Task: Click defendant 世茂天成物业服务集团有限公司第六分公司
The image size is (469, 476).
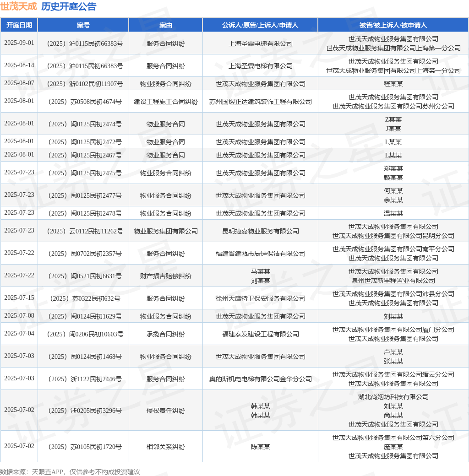Action: tap(393, 438)
